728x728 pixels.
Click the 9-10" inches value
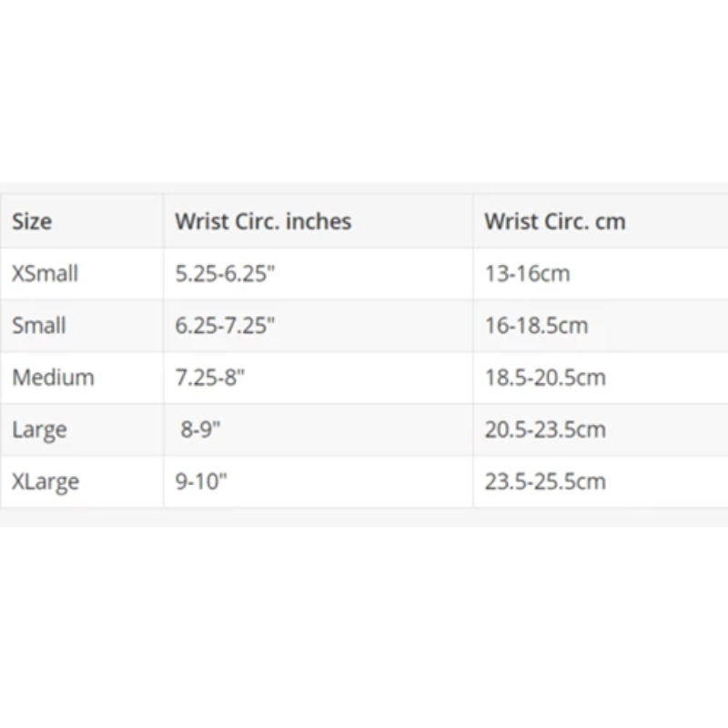[x=201, y=481]
